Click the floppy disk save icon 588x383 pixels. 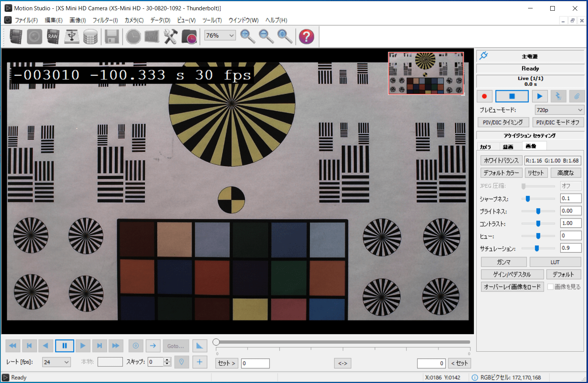[x=112, y=37]
